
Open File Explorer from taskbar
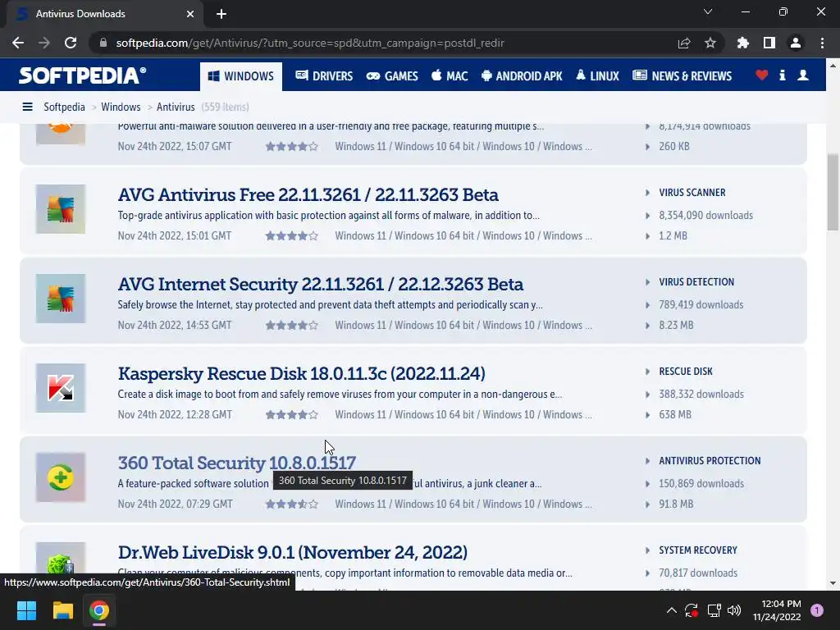(x=62, y=610)
